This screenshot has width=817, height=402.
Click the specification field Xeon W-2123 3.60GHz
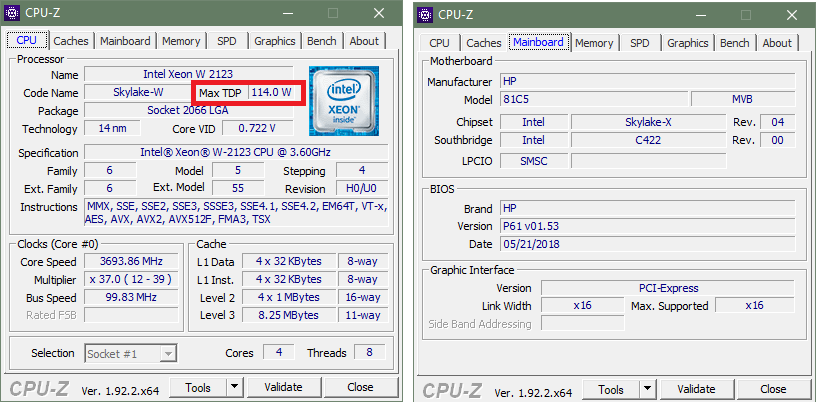[x=236, y=152]
